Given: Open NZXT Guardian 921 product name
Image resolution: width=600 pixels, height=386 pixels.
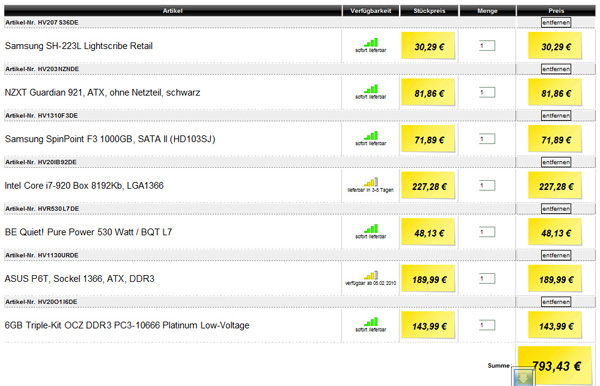Looking at the screenshot, I should (x=102, y=93).
